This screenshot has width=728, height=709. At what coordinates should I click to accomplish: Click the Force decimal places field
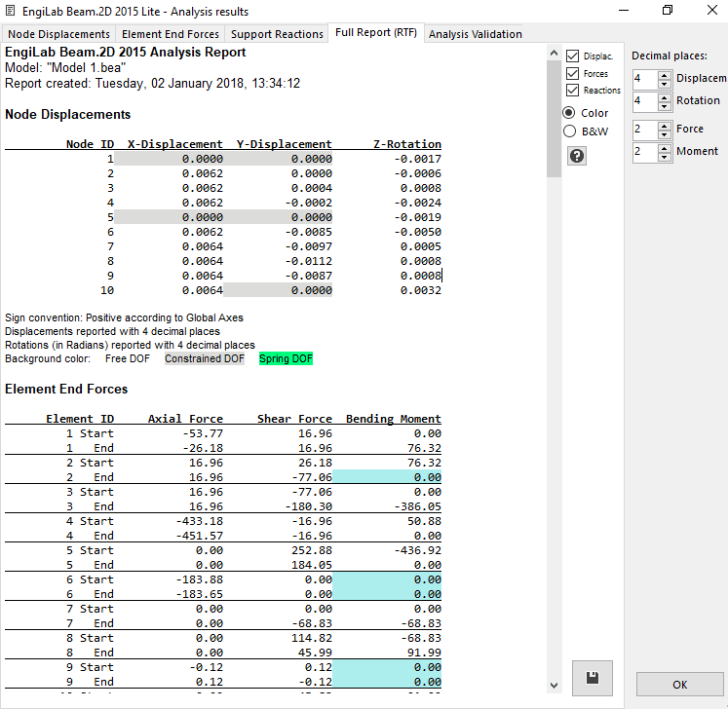(x=645, y=130)
